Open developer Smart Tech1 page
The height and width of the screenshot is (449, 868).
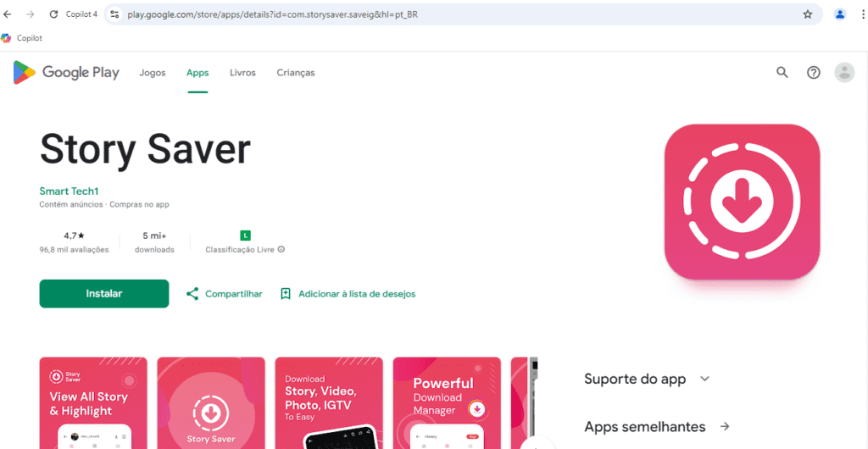coord(69,191)
